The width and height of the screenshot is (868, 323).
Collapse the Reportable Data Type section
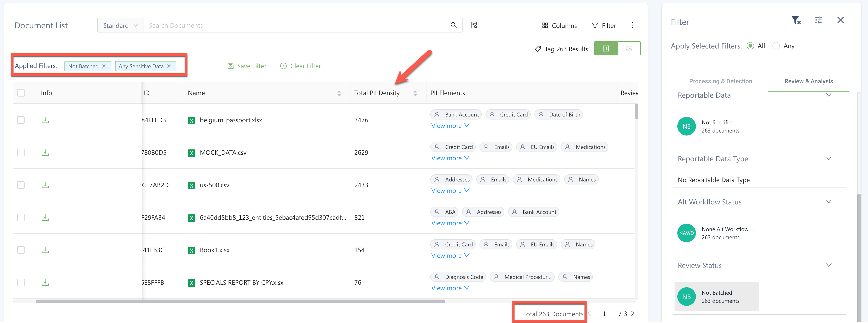tap(829, 158)
